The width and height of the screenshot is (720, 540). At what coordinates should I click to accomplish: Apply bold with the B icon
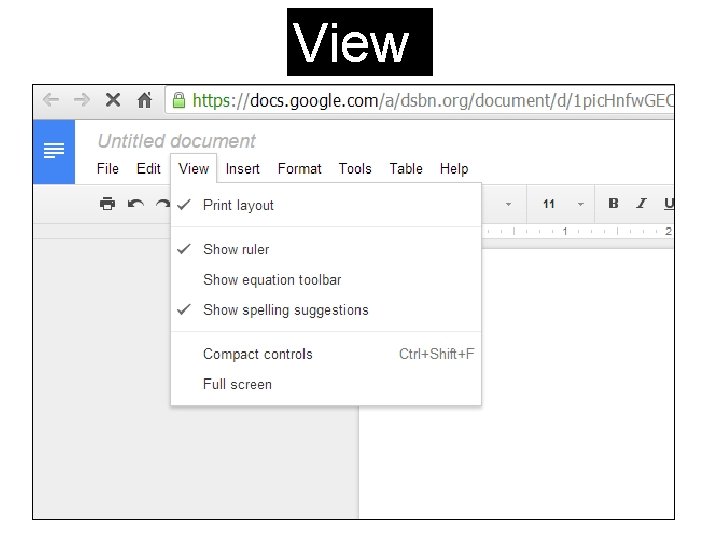click(613, 203)
